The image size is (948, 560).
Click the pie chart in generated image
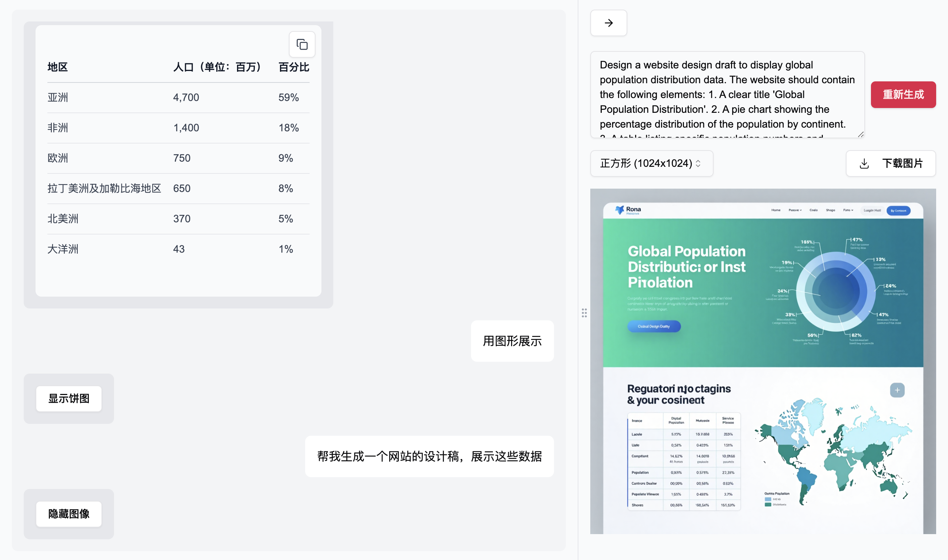(x=835, y=291)
